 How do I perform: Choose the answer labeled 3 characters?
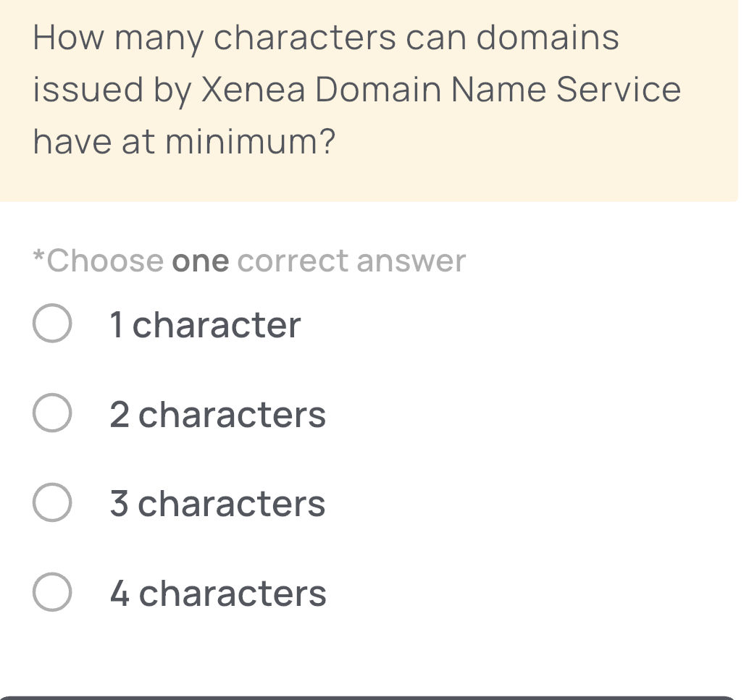(217, 504)
